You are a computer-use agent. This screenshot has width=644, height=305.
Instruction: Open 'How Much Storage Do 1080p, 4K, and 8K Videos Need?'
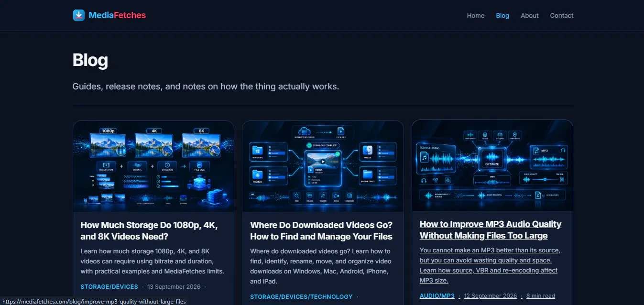pyautogui.click(x=149, y=231)
